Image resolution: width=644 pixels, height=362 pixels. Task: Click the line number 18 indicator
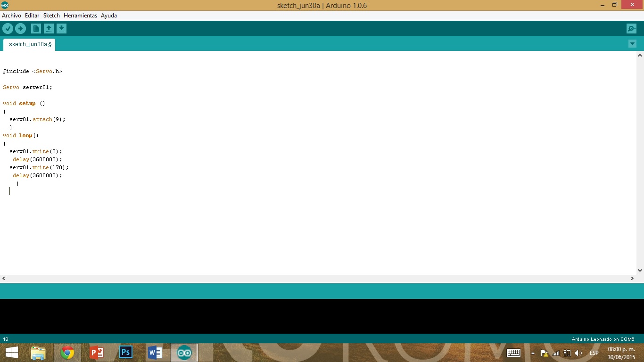click(6, 339)
